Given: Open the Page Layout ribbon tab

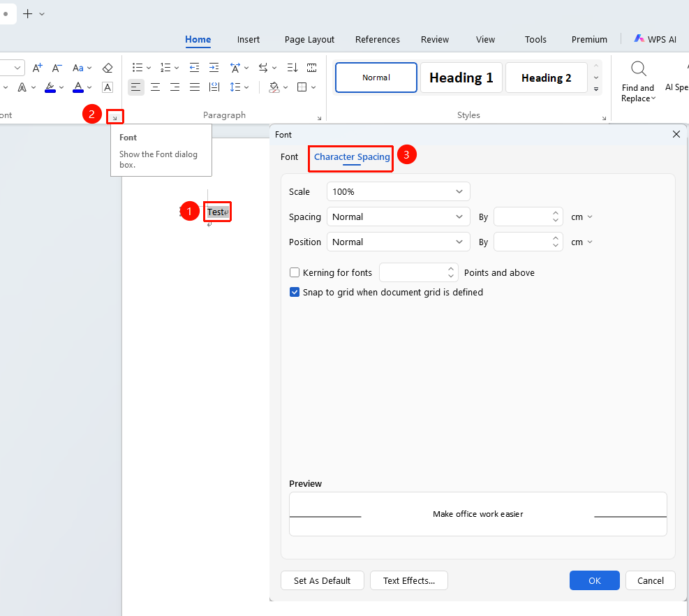Looking at the screenshot, I should click(309, 40).
